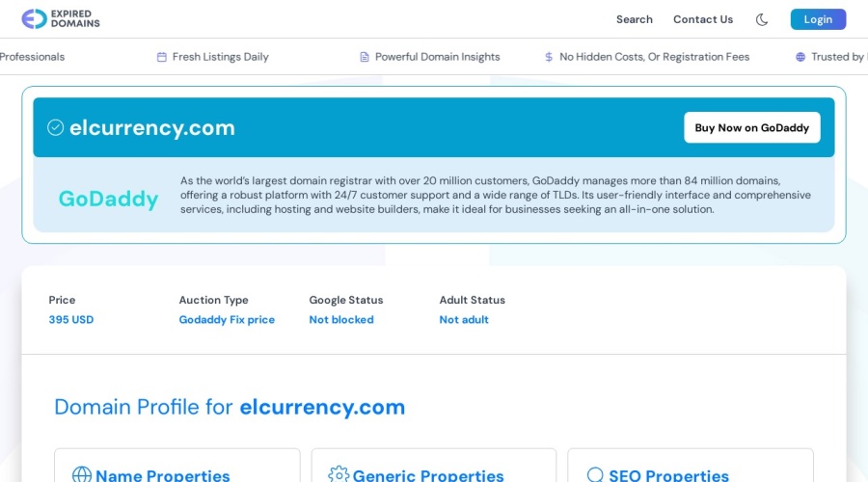
Task: Click the Auction Type label
Action: pyautogui.click(x=214, y=300)
